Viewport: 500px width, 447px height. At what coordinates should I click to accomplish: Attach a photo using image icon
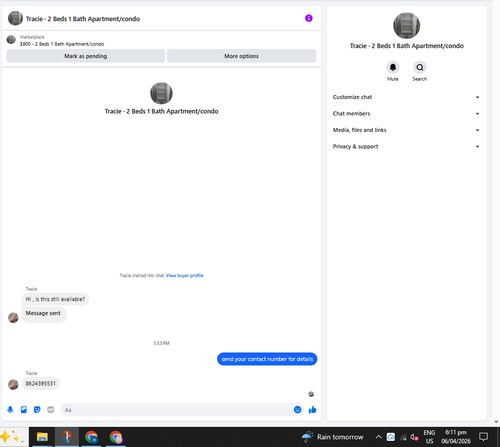(x=24, y=410)
